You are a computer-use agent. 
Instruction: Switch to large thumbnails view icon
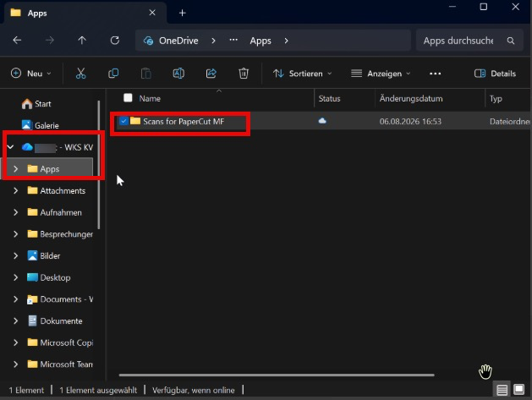pyautogui.click(x=518, y=389)
